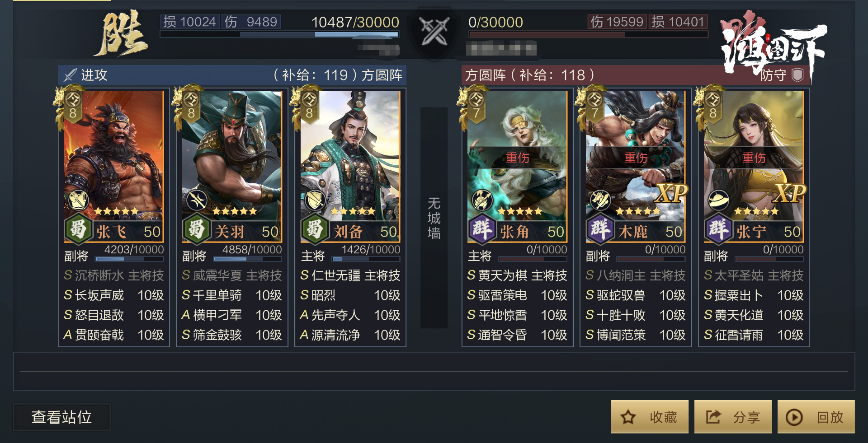The height and width of the screenshot is (443, 868).
Task: Open 张飞 general portrait card
Action: 114,155
